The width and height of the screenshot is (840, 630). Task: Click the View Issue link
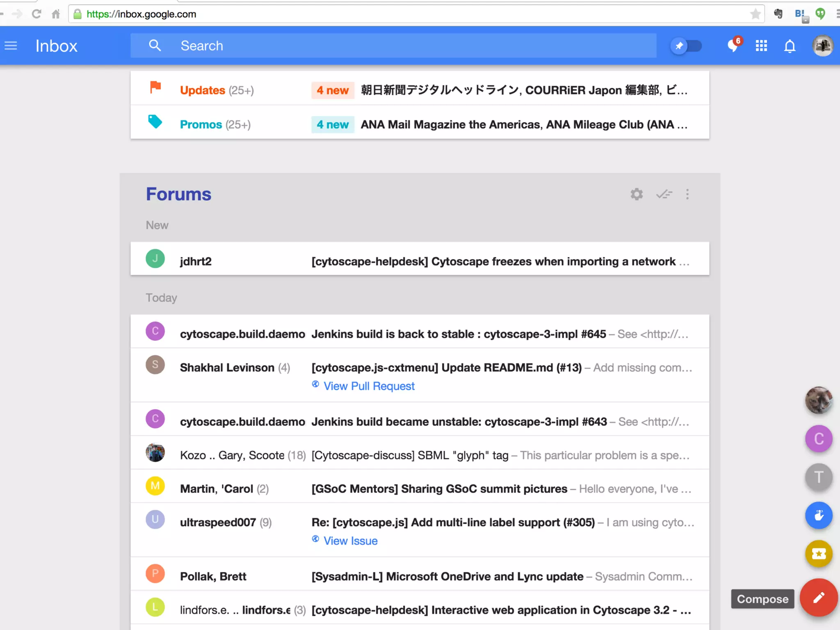coord(350,541)
